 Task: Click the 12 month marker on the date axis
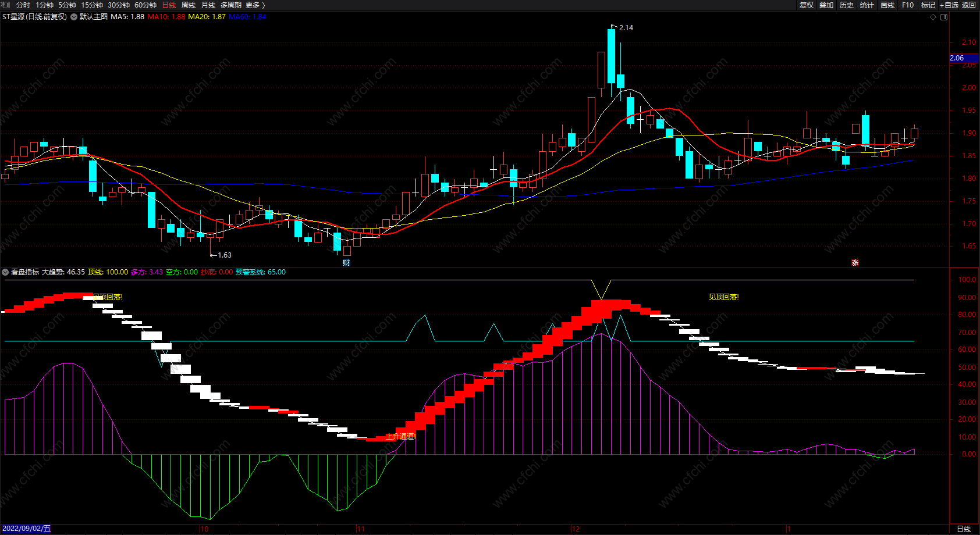(x=576, y=529)
